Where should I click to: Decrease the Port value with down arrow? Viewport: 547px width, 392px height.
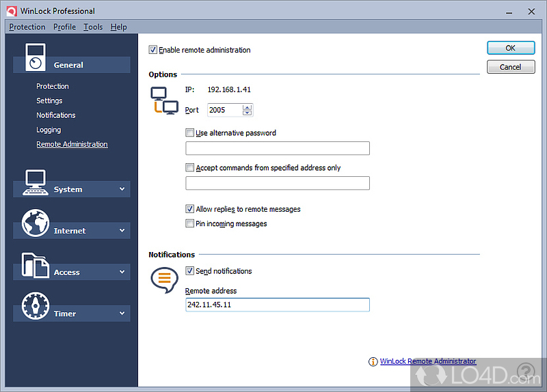point(247,113)
